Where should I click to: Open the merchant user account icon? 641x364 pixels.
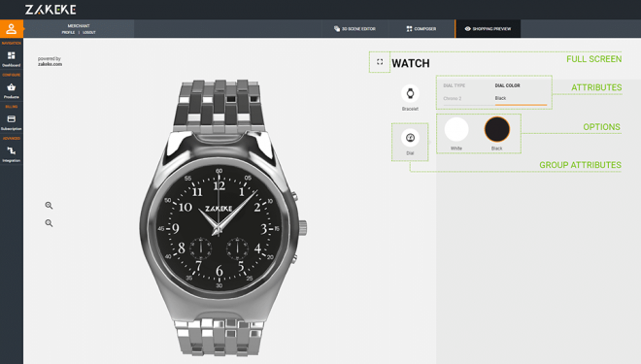12,28
